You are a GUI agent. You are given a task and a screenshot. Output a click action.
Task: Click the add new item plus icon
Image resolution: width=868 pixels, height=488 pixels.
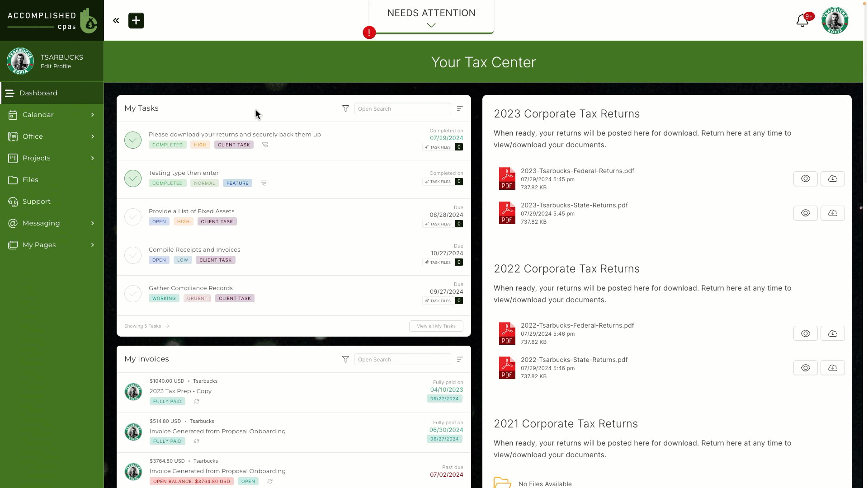point(136,20)
